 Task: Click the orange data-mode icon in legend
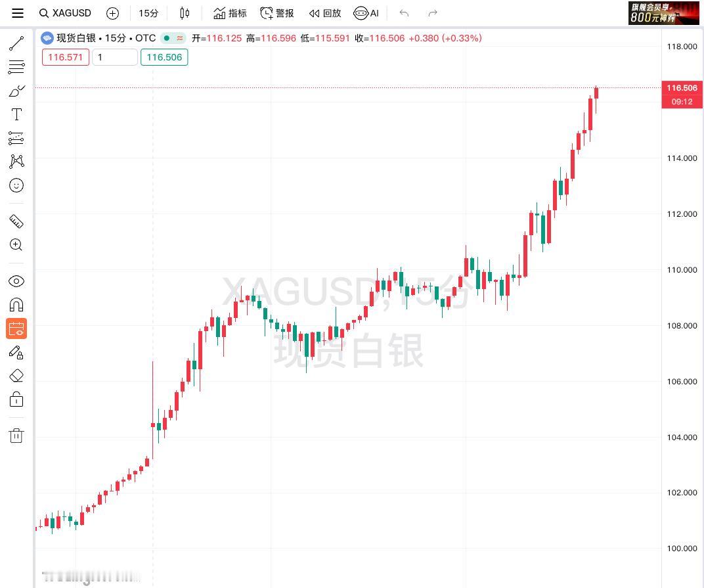tap(179, 38)
